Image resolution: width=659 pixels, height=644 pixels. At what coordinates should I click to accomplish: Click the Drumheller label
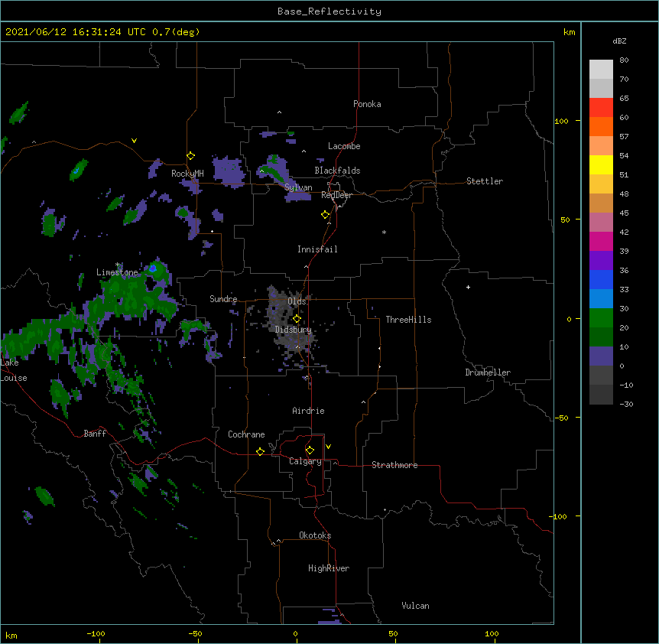point(488,372)
